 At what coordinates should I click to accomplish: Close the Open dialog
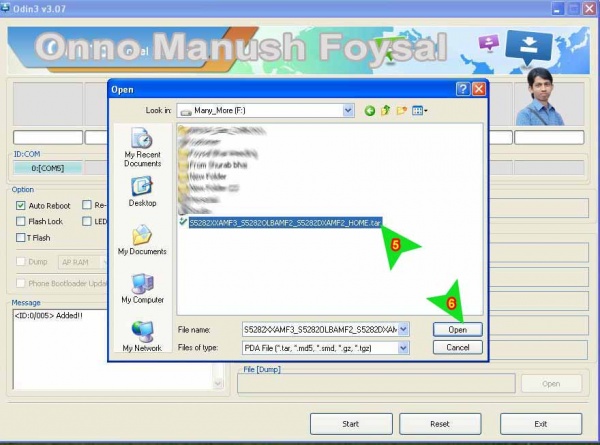click(x=479, y=90)
